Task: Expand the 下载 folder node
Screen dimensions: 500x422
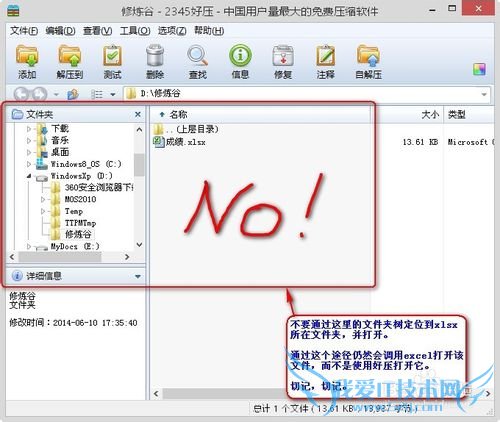Action: tap(29, 129)
